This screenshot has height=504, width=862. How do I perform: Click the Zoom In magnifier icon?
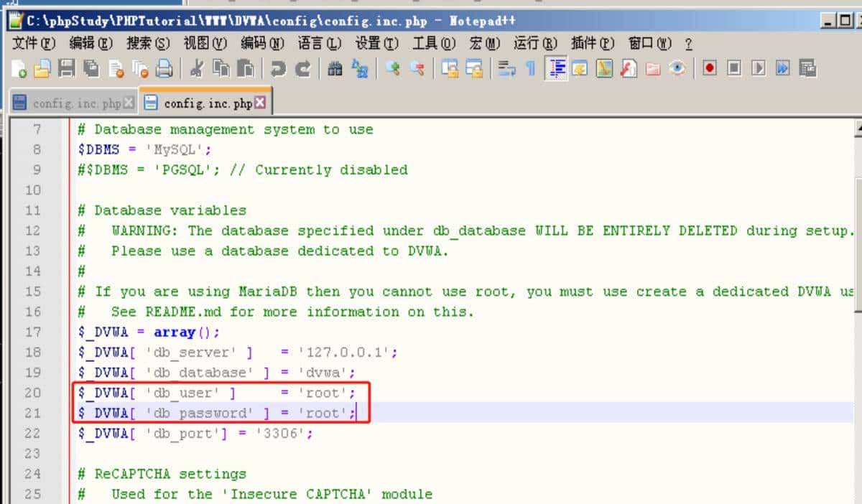pos(392,69)
